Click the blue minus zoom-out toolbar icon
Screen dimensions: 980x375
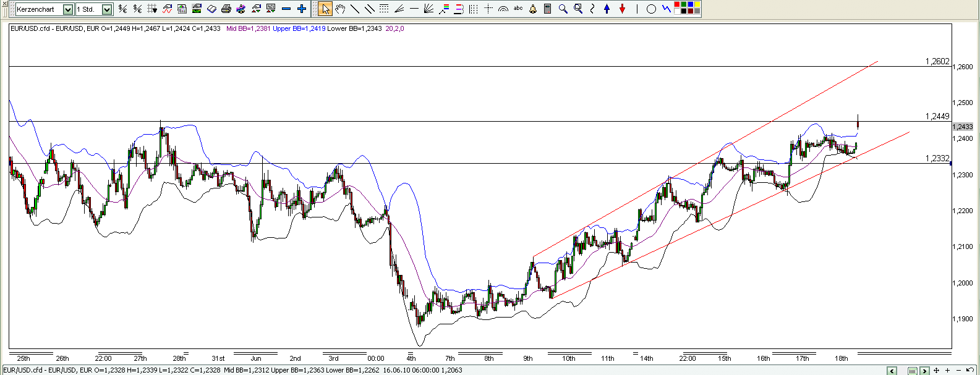point(286,9)
